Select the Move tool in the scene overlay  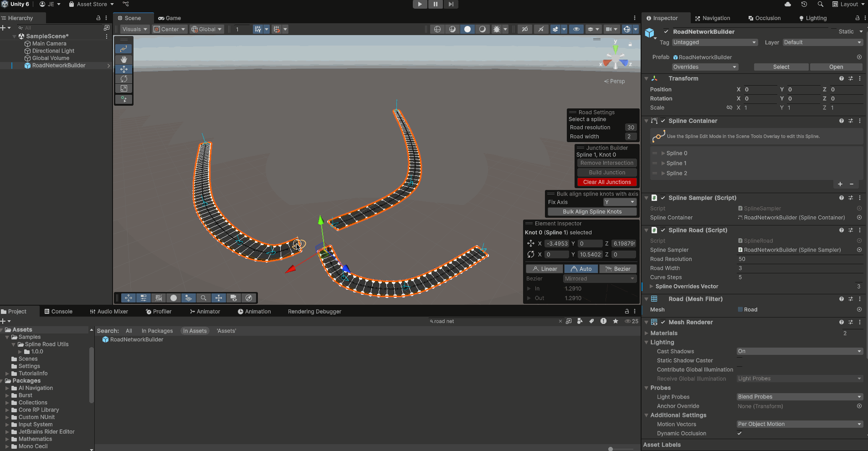point(123,69)
